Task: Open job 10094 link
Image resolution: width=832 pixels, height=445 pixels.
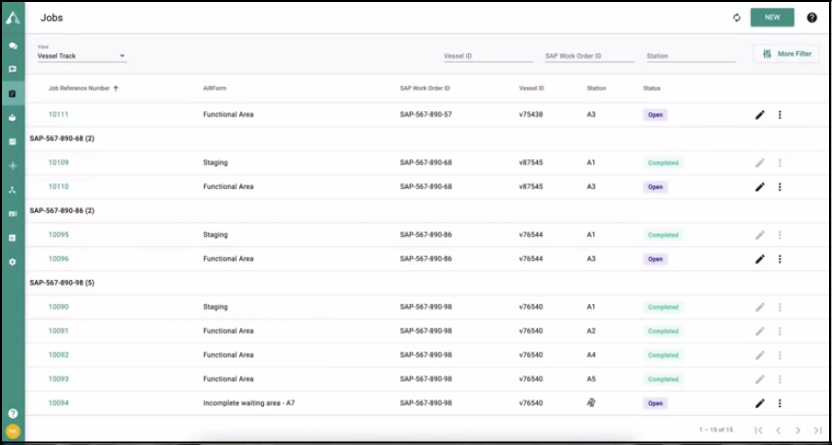Action: coord(58,403)
